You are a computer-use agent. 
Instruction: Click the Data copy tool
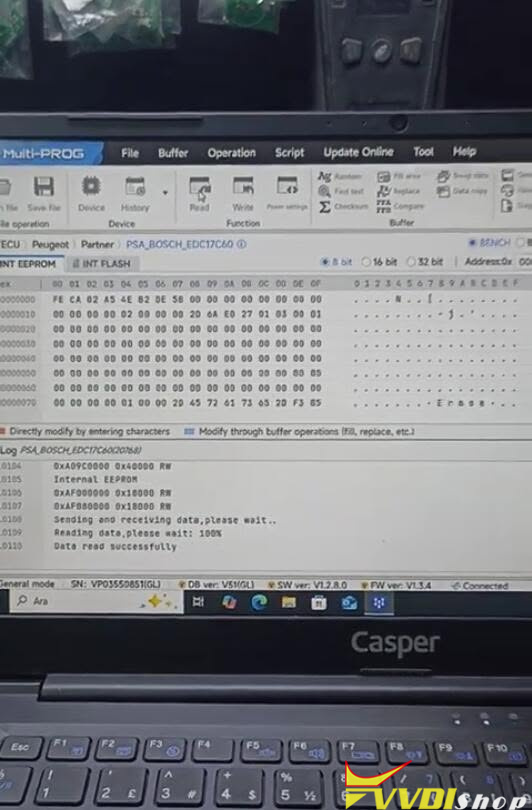tap(462, 191)
